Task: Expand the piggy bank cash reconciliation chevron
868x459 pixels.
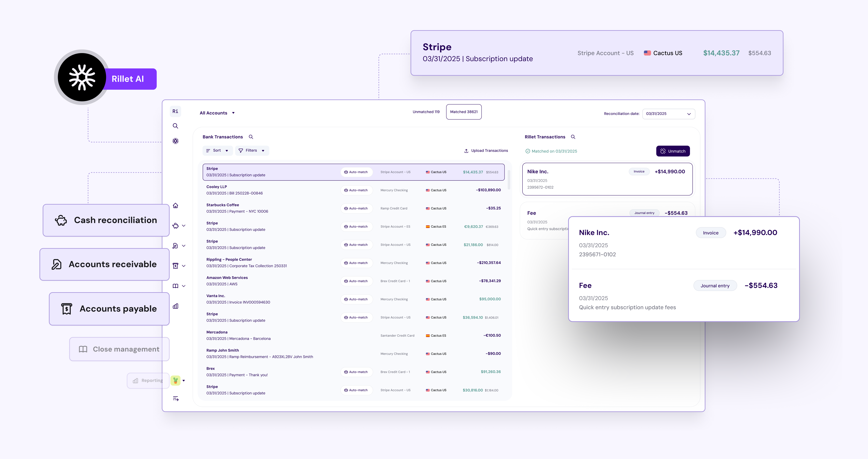Action: (x=184, y=226)
